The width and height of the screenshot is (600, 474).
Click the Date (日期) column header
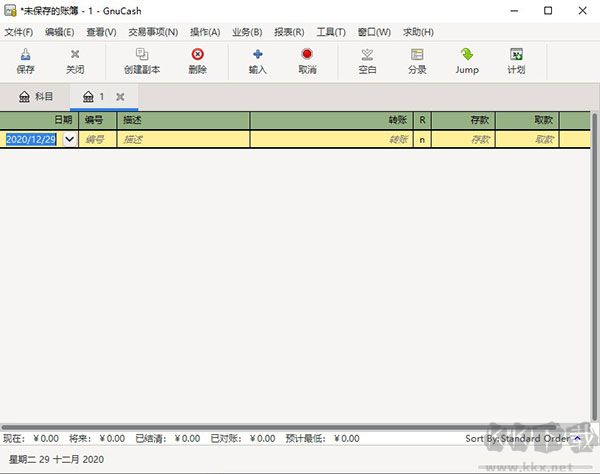pyautogui.click(x=39, y=120)
